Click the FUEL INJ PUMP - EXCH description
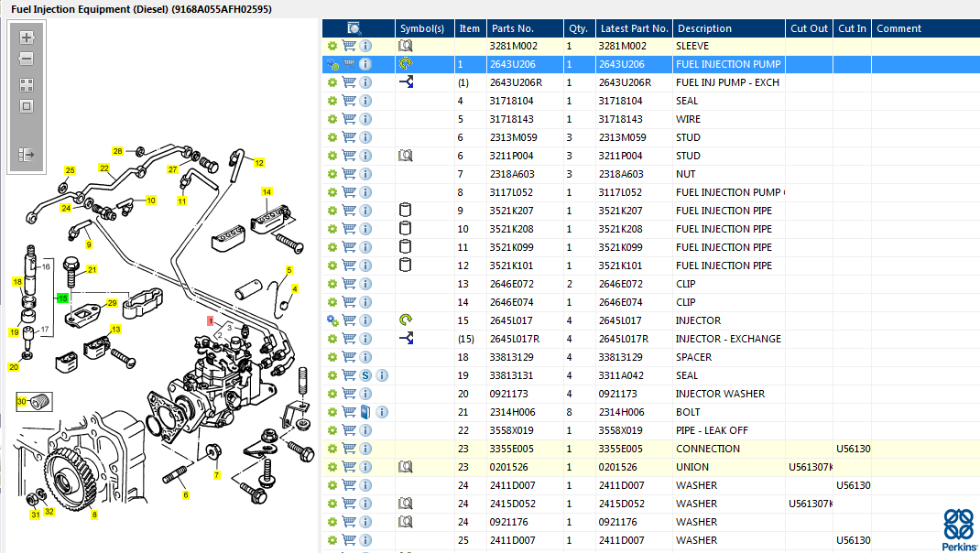The height and width of the screenshot is (553, 980). point(727,82)
